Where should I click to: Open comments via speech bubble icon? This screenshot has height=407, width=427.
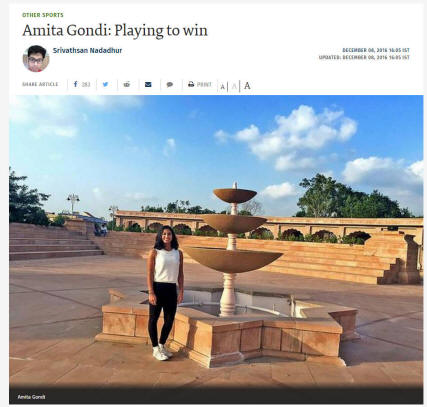point(170,85)
